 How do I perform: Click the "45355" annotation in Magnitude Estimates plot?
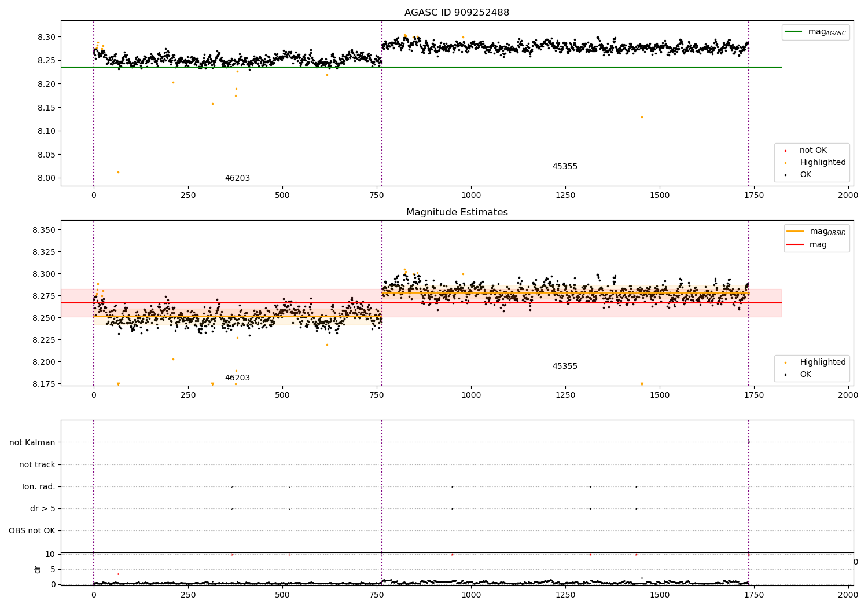pos(565,367)
